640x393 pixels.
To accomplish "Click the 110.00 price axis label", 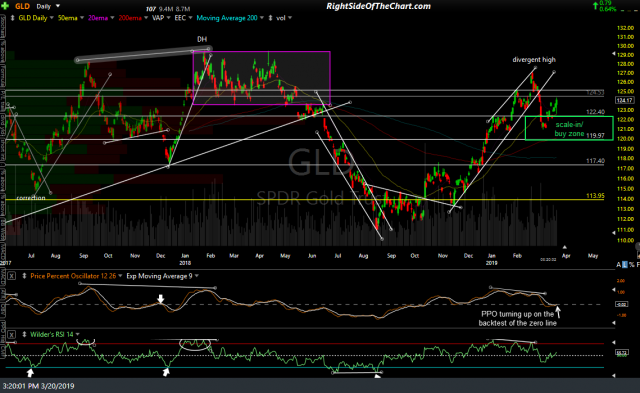I will [625, 240].
